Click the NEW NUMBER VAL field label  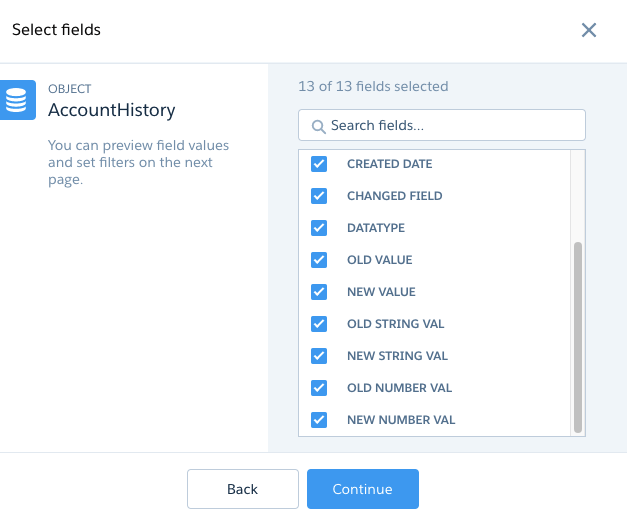401,420
